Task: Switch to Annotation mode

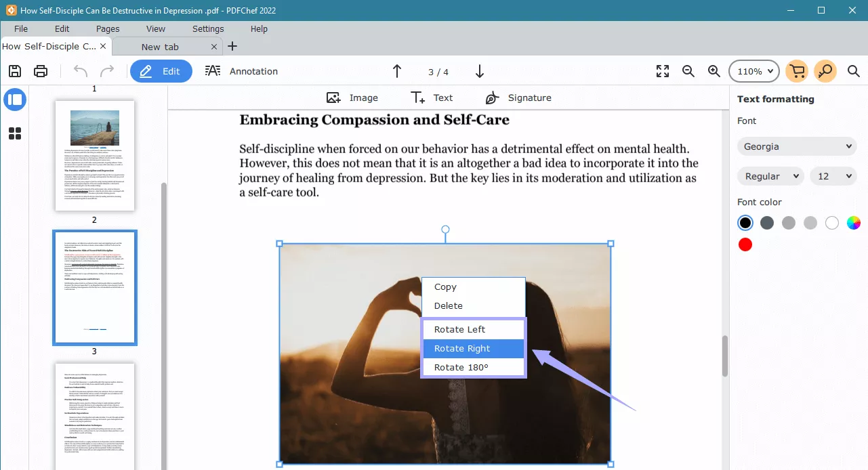Action: tap(242, 70)
